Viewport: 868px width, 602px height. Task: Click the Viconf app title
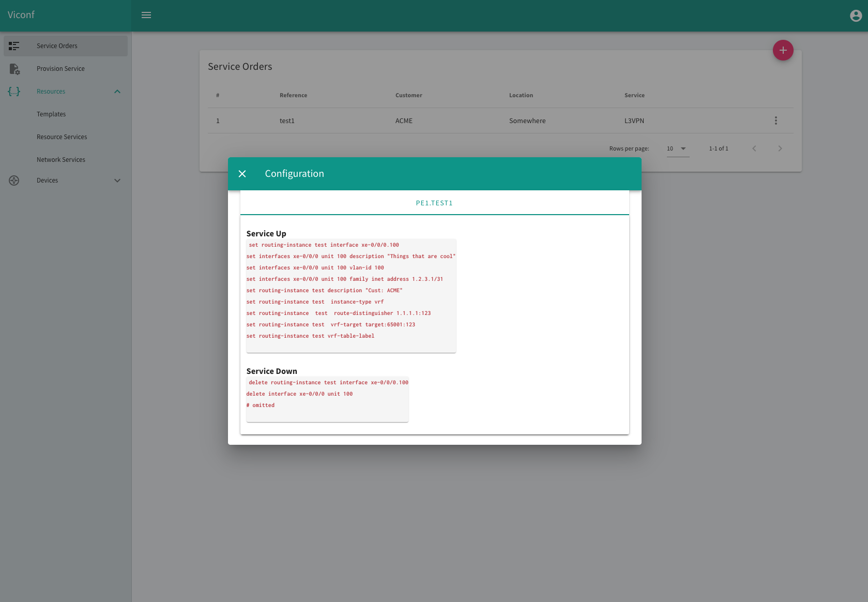[21, 15]
